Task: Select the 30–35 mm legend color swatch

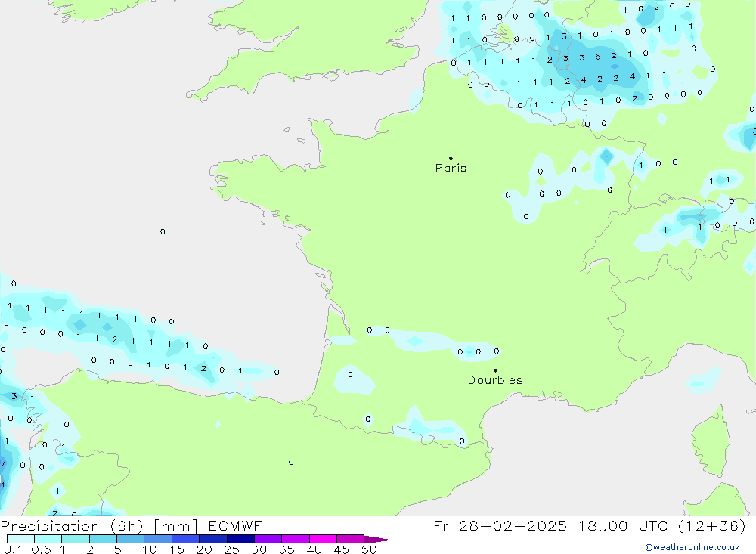Action: [x=268, y=539]
